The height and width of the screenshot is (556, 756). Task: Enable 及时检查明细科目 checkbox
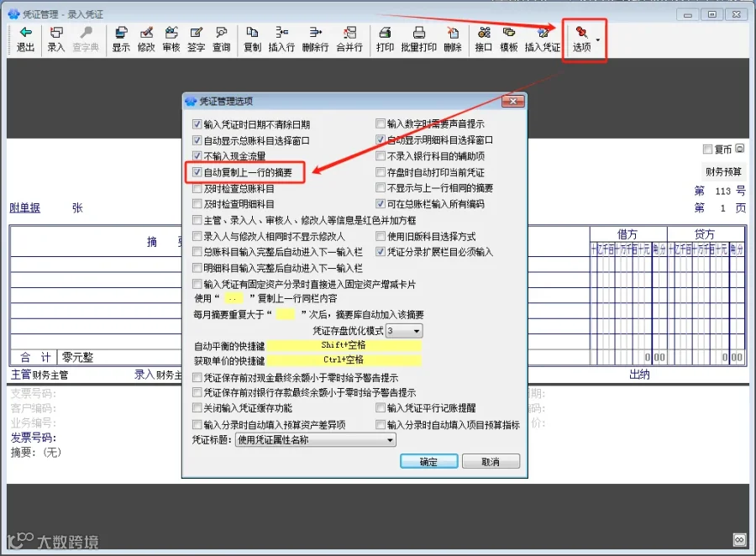(x=197, y=204)
